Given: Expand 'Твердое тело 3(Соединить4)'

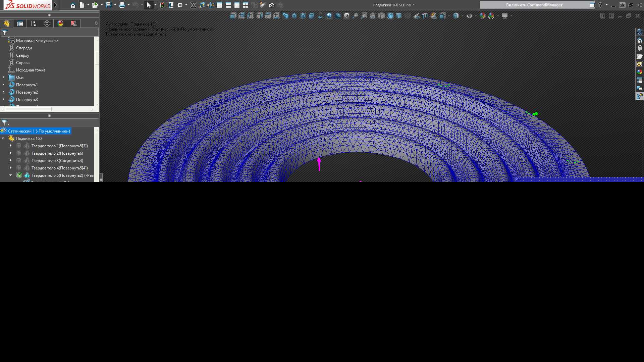Looking at the screenshot, I should click(11, 160).
